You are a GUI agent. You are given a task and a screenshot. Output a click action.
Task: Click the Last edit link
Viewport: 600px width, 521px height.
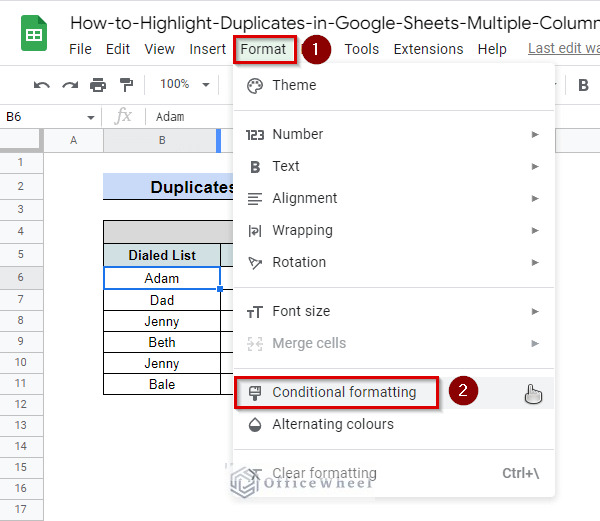(x=562, y=49)
